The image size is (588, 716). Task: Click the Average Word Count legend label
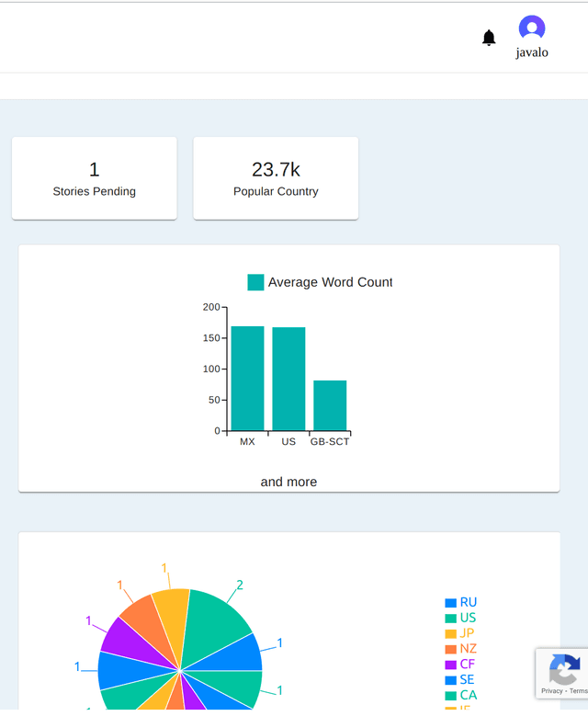click(x=330, y=282)
